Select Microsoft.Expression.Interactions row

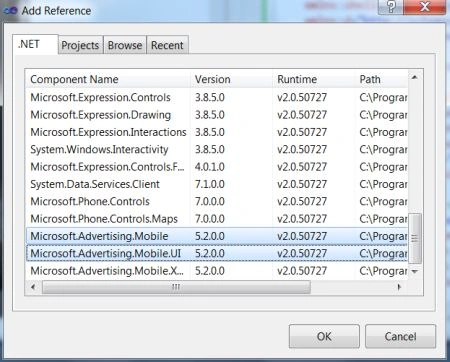point(217,132)
